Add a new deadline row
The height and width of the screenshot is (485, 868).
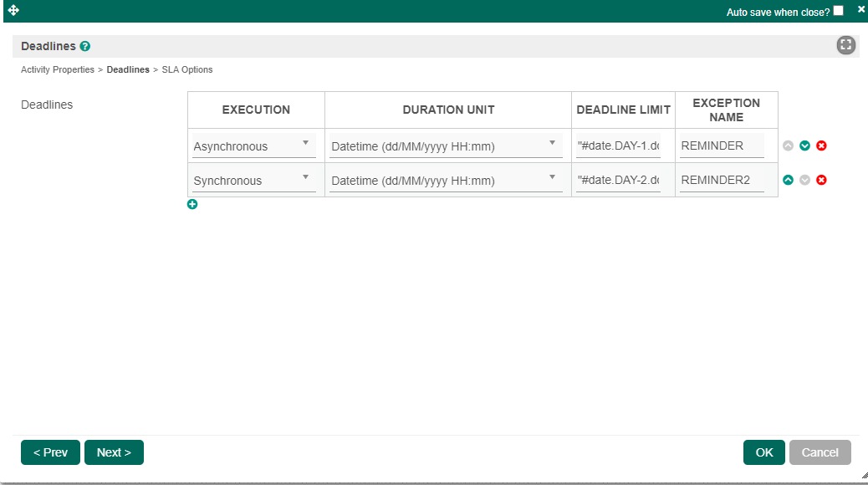point(192,204)
